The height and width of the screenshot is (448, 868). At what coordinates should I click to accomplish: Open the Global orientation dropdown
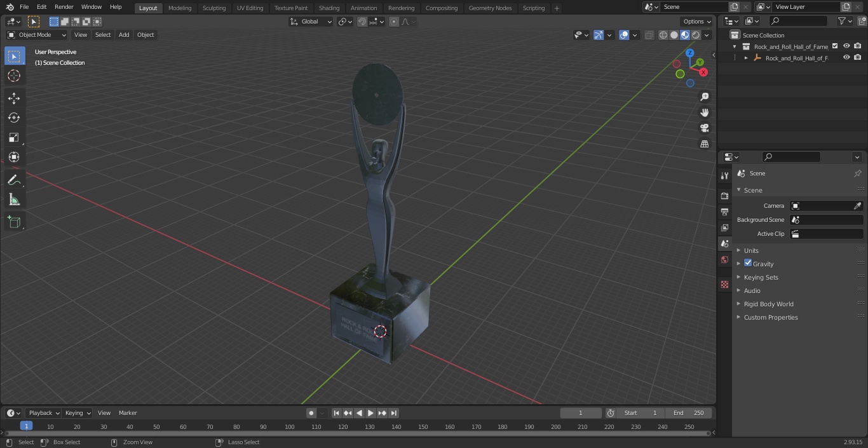tap(311, 22)
